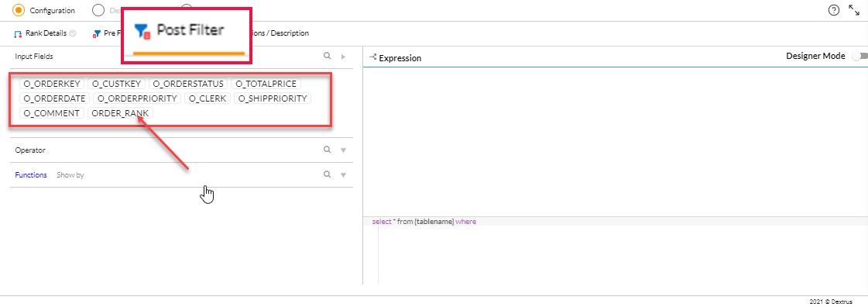The image size is (868, 307).
Task: Open the Description tab
Action: [x=280, y=33]
